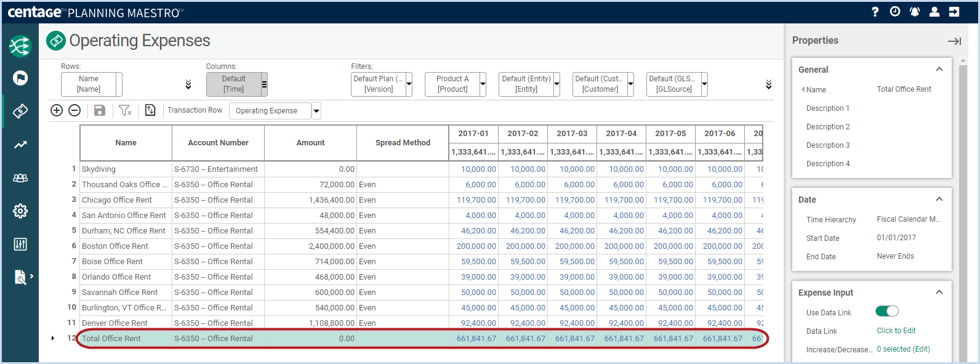Click the Spread Method column header

403,143
